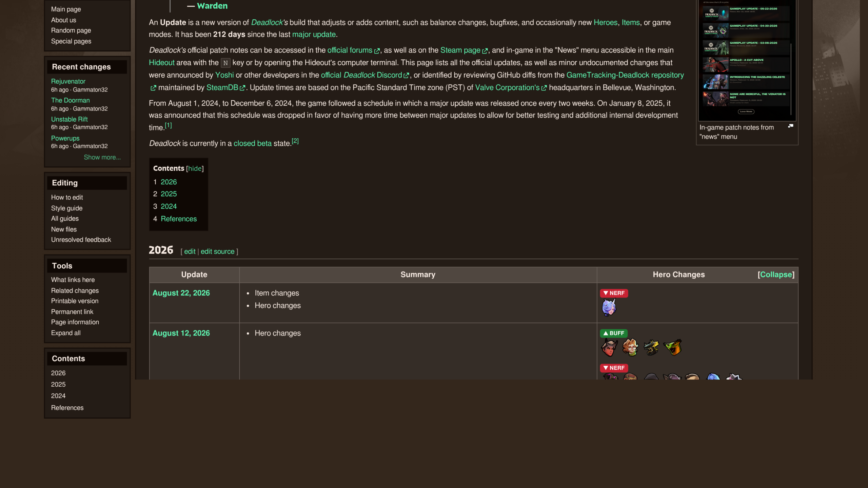Open Page information

click(x=75, y=322)
